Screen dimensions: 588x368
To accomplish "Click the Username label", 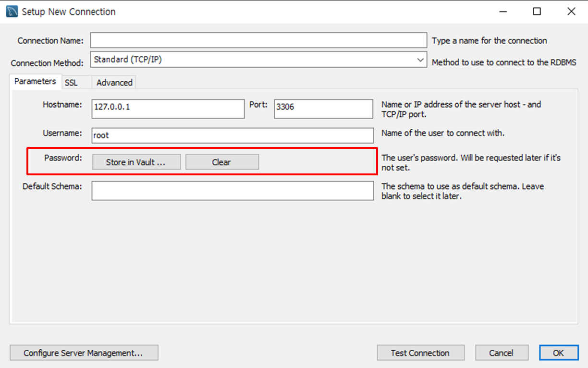I will [x=62, y=133].
